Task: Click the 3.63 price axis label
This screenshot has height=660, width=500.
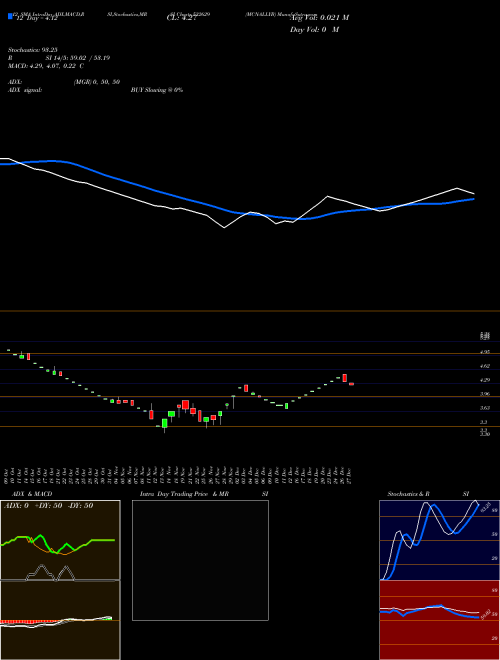Action: coord(485,408)
